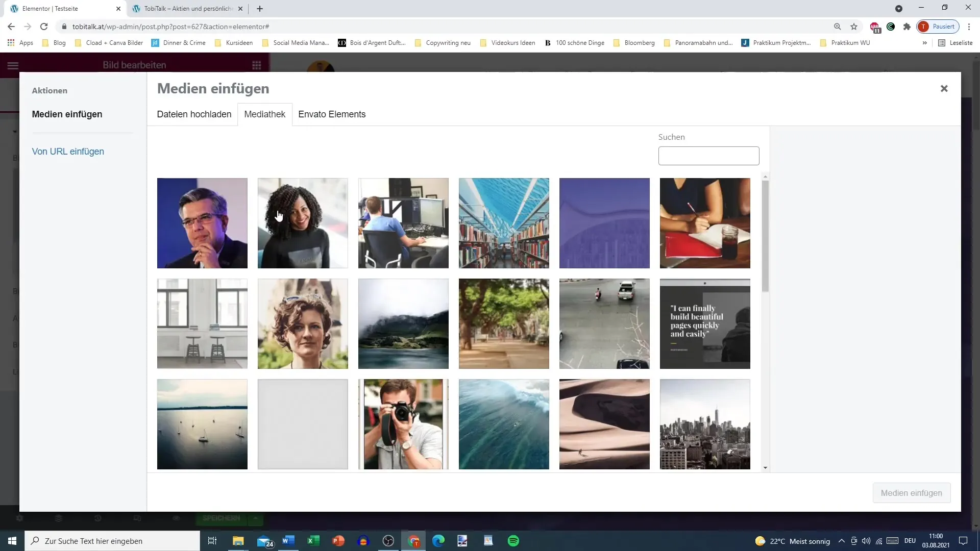Screen dimensions: 980x551
Task: Open the notification center icon
Action: coord(963,541)
